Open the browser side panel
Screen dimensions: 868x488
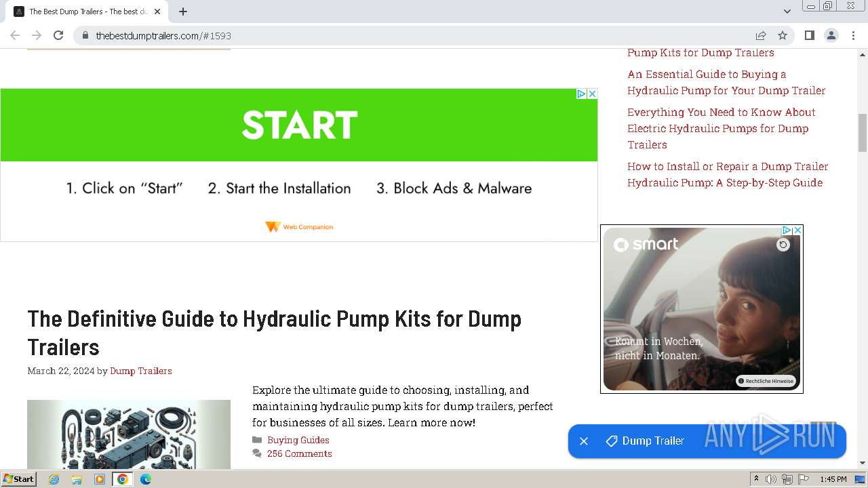pyautogui.click(x=809, y=35)
